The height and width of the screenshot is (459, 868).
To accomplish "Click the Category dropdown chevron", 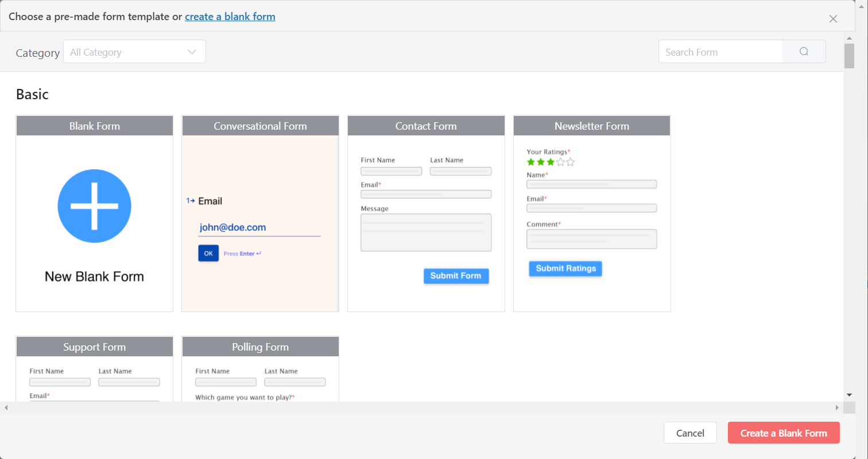I will [x=192, y=51].
